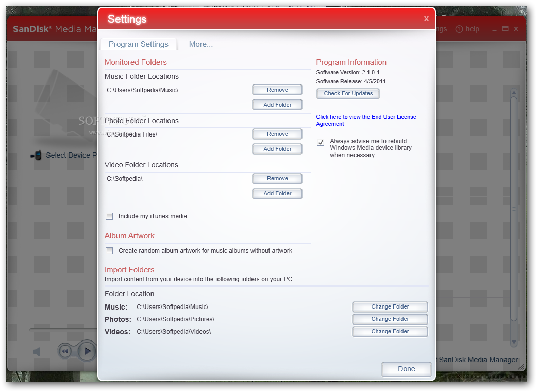Open the More... tab
The image size is (537, 392).
200,44
